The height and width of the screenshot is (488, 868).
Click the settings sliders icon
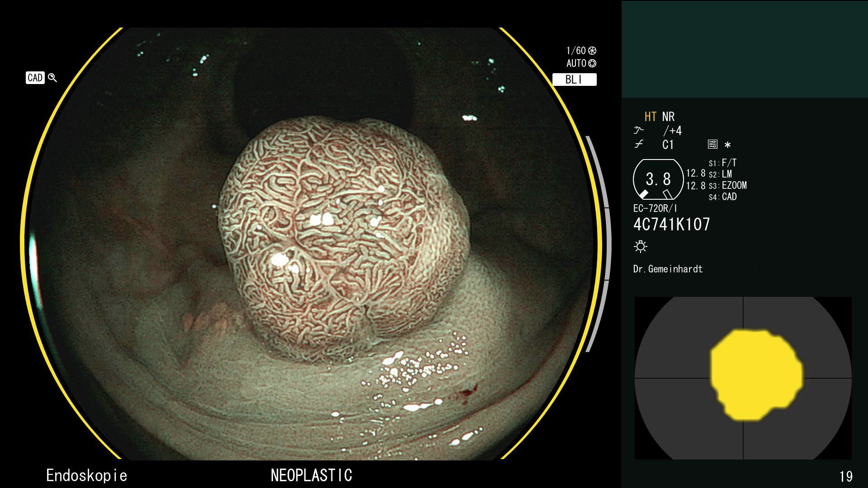tap(712, 145)
